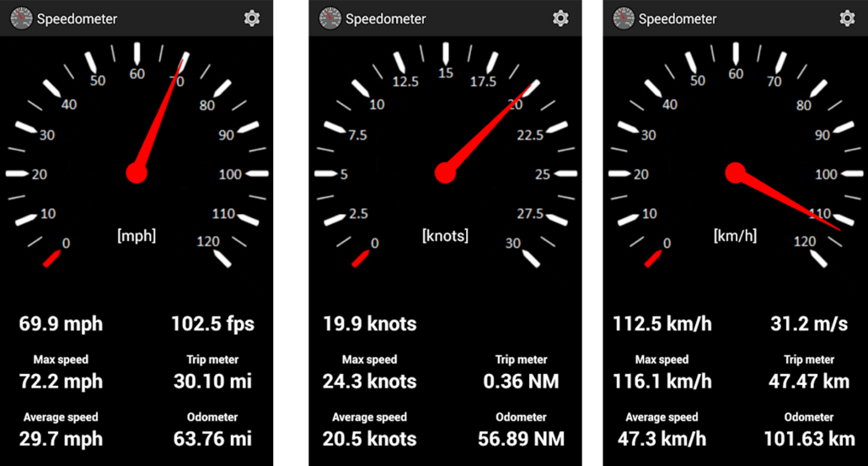
Task: Click the [mph] unit label on gauge
Action: click(137, 236)
